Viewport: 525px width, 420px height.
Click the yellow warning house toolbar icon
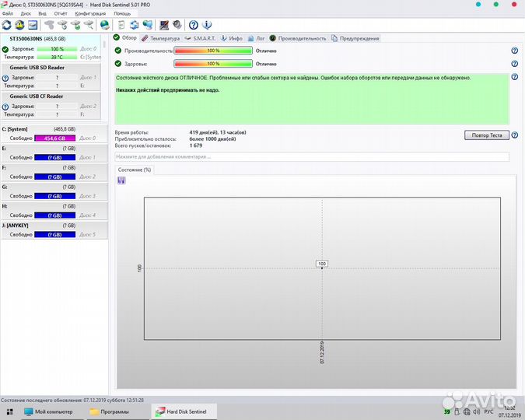coord(19,25)
